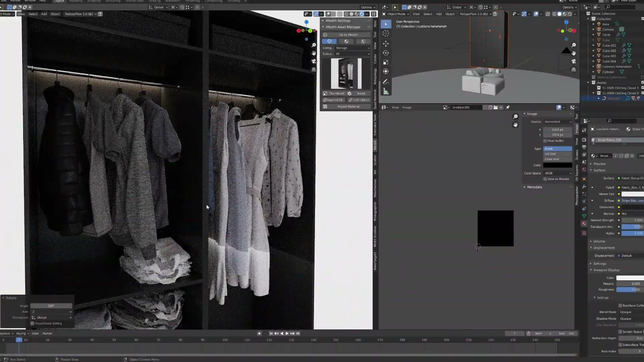Open Object Data properties tab icon
The width and height of the screenshot is (644, 362).
(x=584, y=216)
